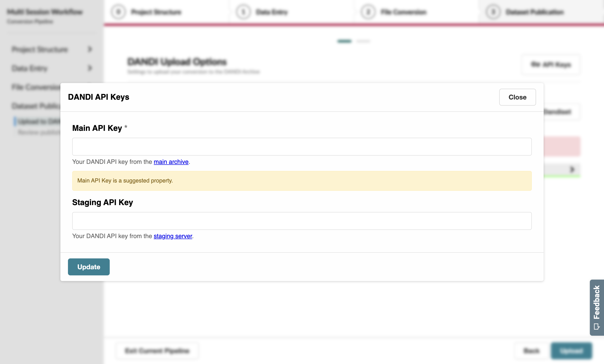Viewport: 604px width, 364px height.
Task: Click the teal Upload button at the bottom
Action: point(571,351)
